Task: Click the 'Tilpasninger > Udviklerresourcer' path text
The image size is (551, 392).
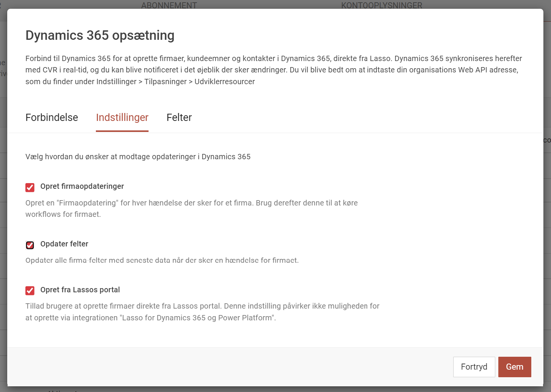Action: pyautogui.click(x=199, y=82)
